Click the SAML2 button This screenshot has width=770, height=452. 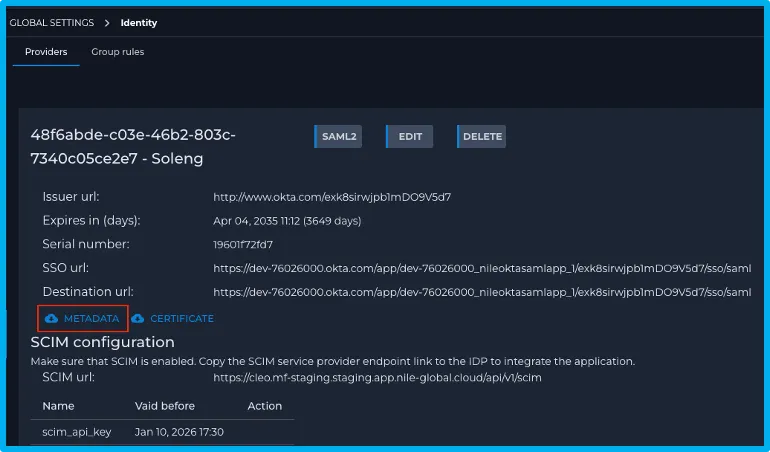(x=339, y=137)
